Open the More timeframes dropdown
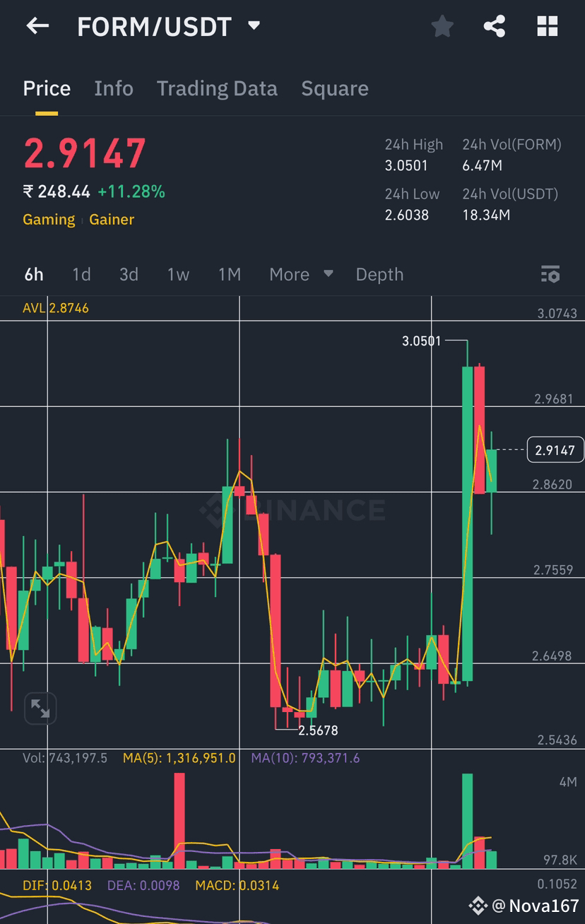 [x=301, y=274]
